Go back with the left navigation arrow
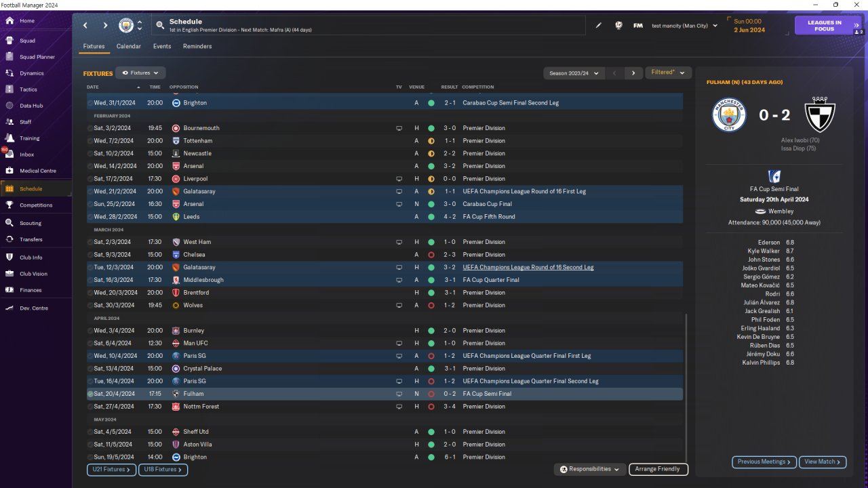 (85, 26)
